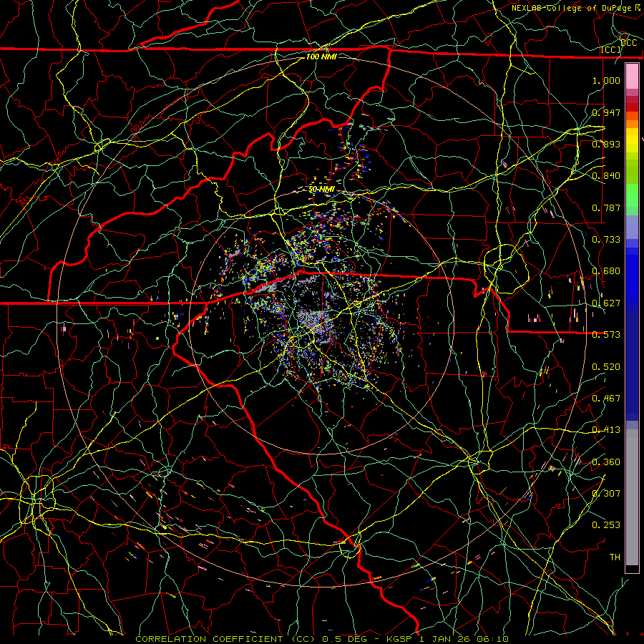Click the pink segment of the color bar

click(632, 77)
